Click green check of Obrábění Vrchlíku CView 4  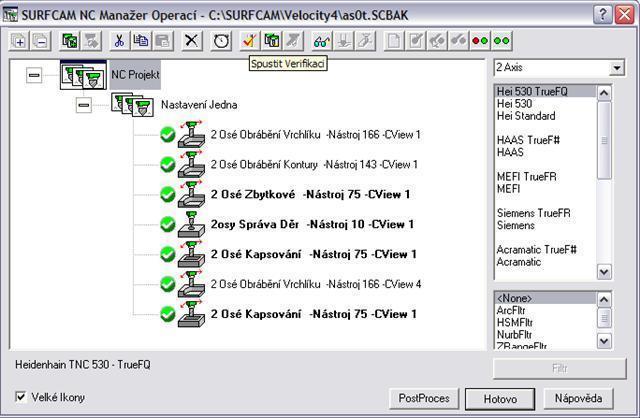click(168, 284)
